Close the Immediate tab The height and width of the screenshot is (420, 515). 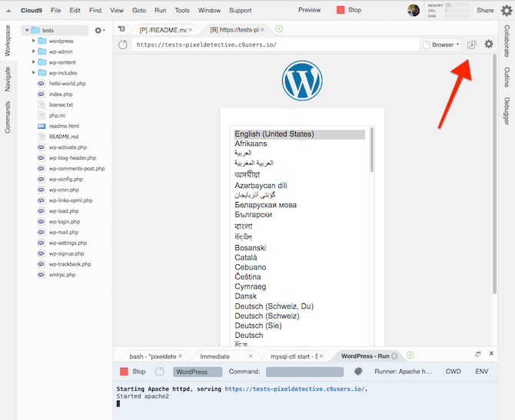(251, 356)
